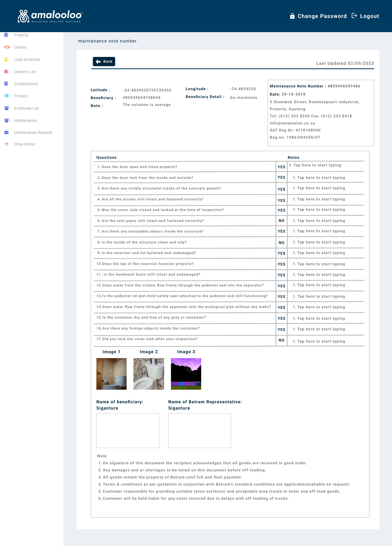The width and height of the screenshot is (392, 546).
Task: Click the beneficiary signature box
Action: 128,431
